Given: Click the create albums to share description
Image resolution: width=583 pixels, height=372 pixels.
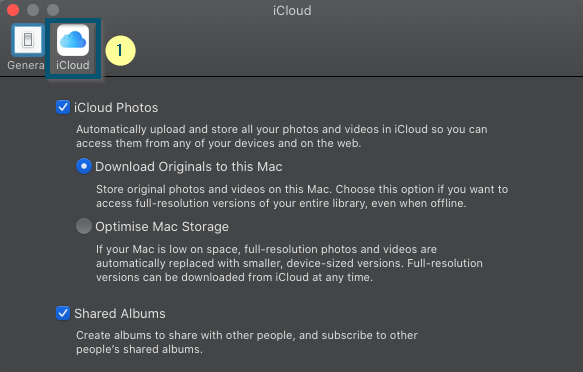Looking at the screenshot, I should tap(247, 342).
